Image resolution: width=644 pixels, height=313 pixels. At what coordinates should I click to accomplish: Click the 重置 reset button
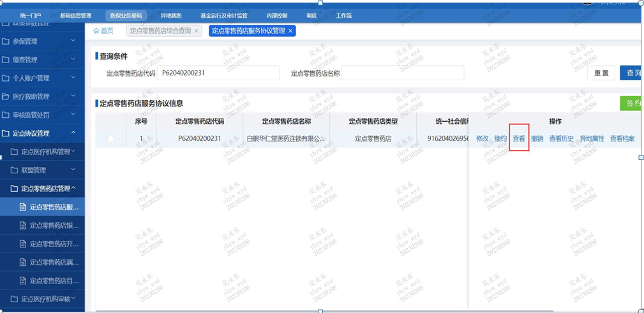click(x=601, y=73)
